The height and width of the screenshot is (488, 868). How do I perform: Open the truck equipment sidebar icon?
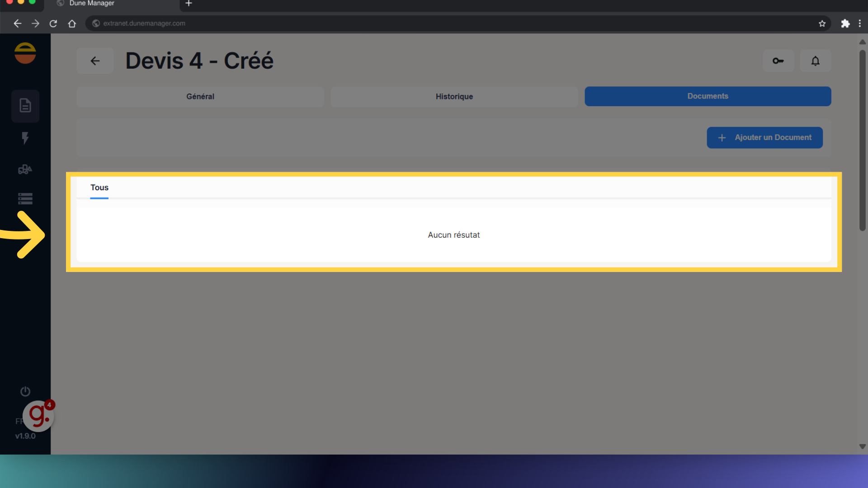(25, 169)
